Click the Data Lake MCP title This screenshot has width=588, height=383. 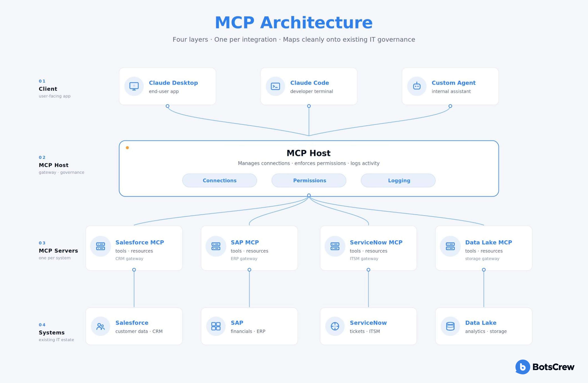point(489,242)
